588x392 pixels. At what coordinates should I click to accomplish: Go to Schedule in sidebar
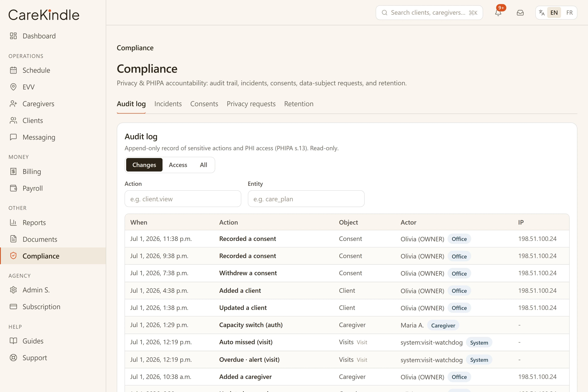point(53,70)
